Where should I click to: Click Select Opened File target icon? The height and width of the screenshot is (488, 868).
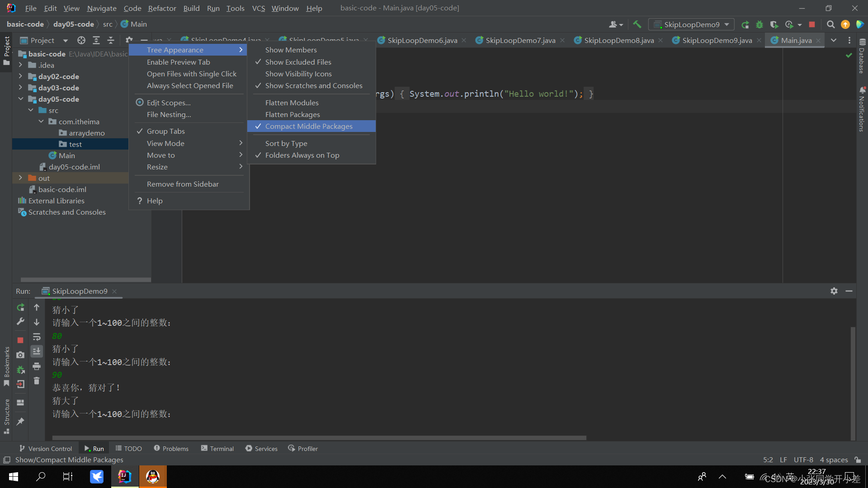81,40
